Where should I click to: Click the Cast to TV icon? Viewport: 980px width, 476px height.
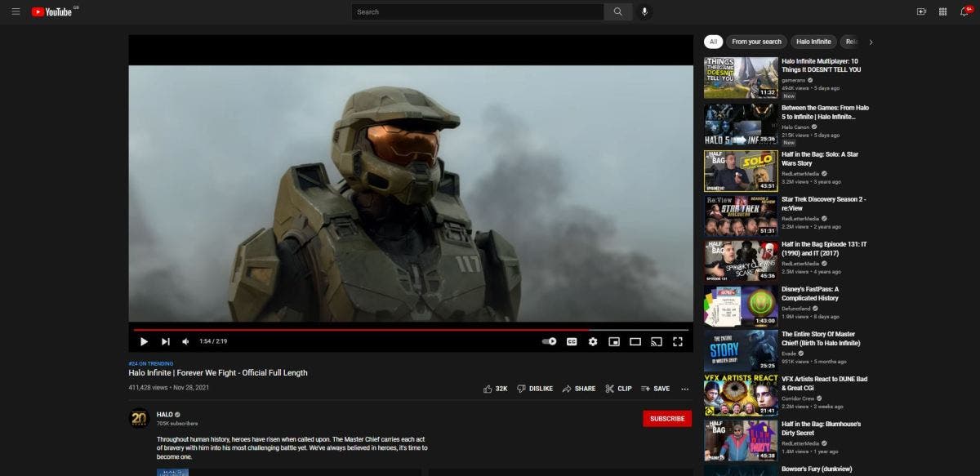tap(656, 341)
